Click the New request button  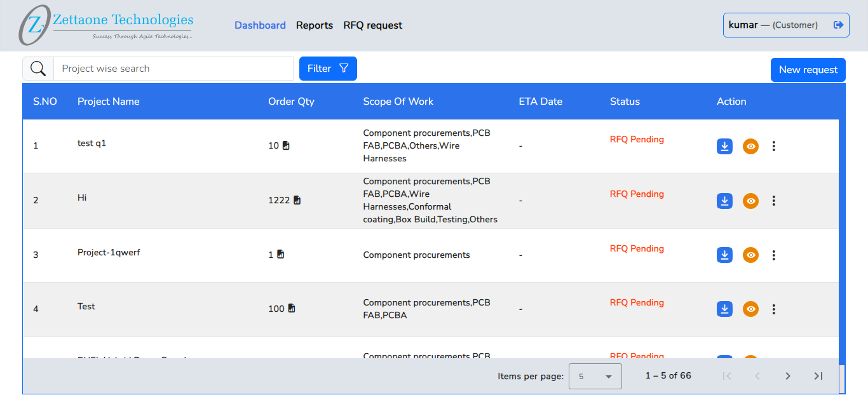[x=808, y=70]
